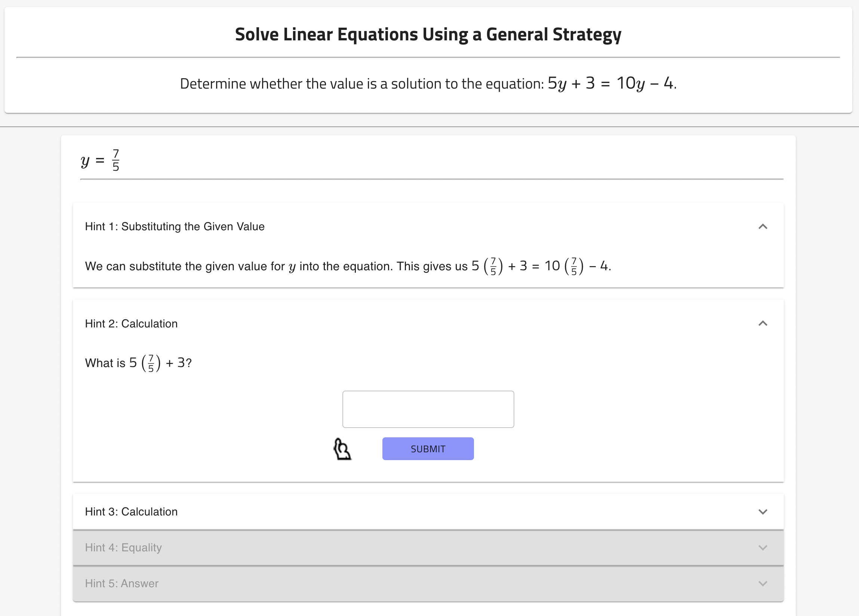Collapse Hint 1 using its chevron arrow
Viewport: 859px width, 616px height.
coord(763,227)
